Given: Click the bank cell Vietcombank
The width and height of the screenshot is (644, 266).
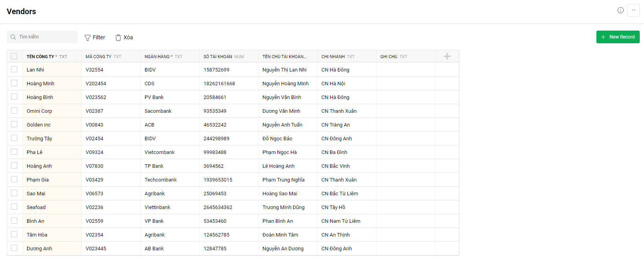Looking at the screenshot, I should coord(170,152).
